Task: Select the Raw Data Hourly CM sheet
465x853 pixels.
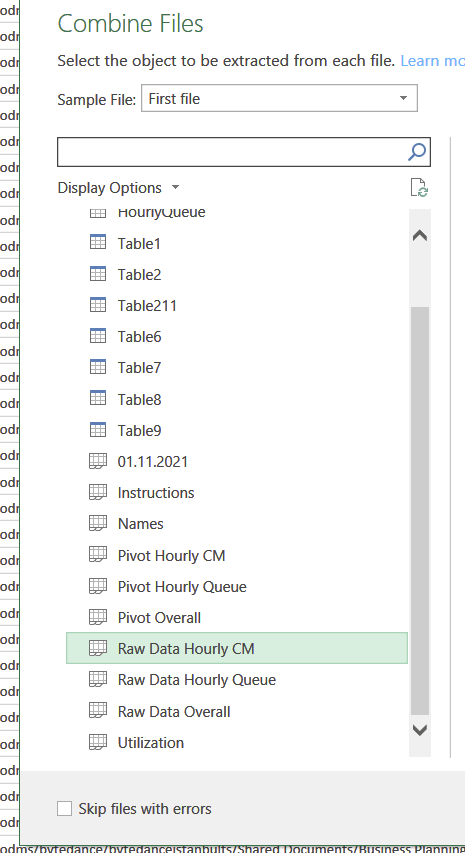Action: pyautogui.click(x=237, y=648)
